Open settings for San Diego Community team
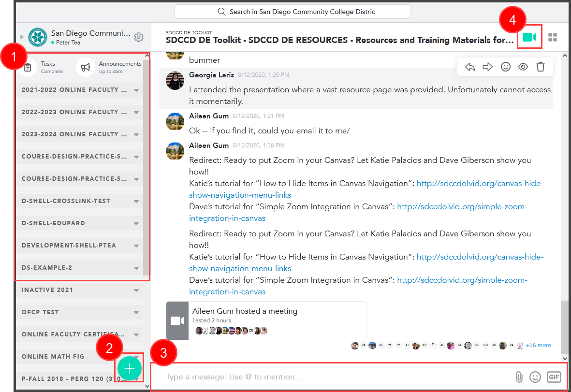This screenshot has width=571, height=392. click(x=139, y=36)
